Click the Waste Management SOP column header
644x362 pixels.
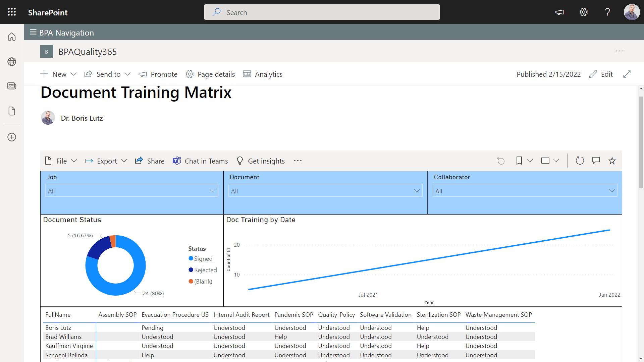coord(499,315)
